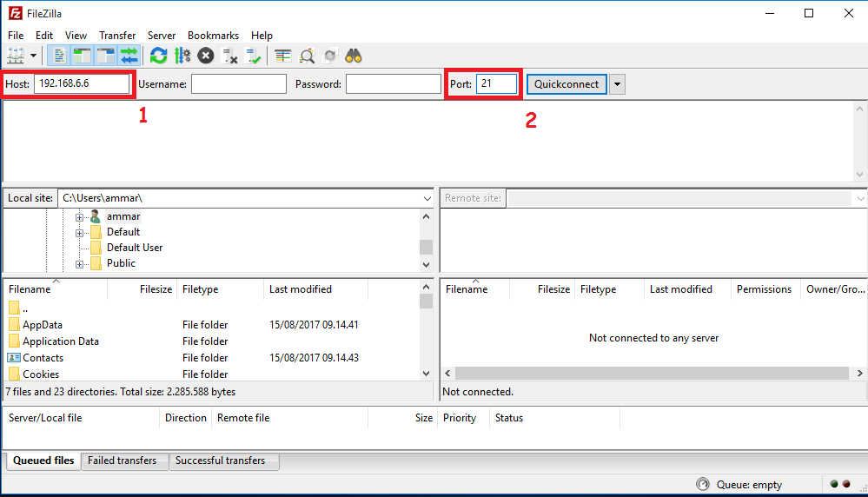Open the Bookmarks menu

(x=213, y=36)
